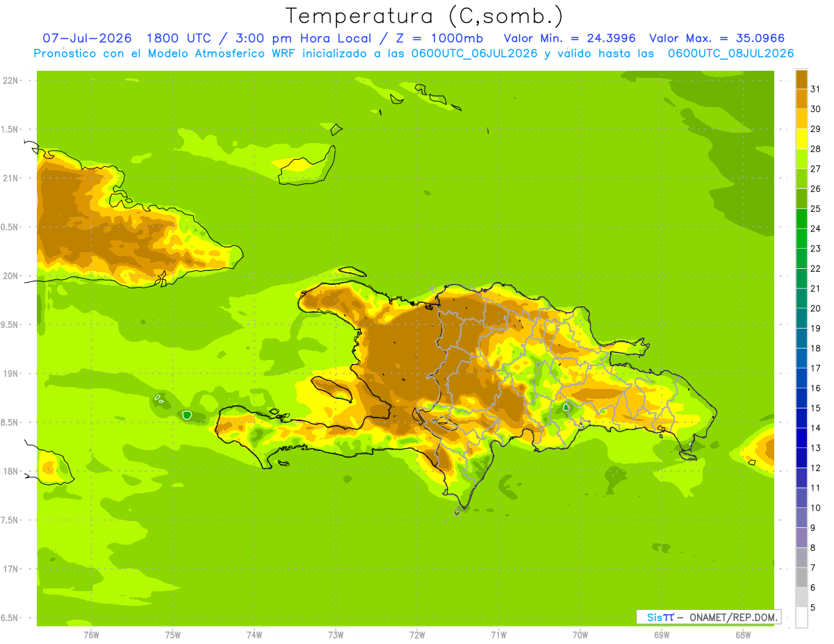Click the "74W" longitude axis label
Image resolution: width=834 pixels, height=644 pixels.
(254, 634)
